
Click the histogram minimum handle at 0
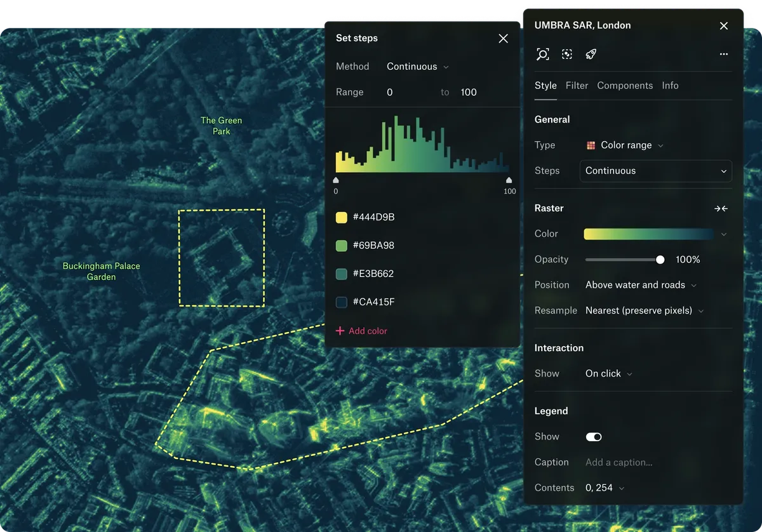[x=336, y=180]
